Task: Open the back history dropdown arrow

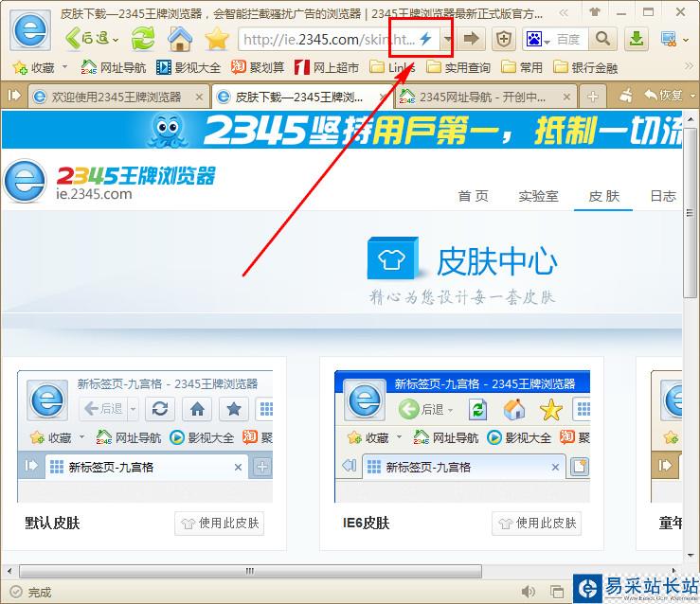Action: pos(116,40)
